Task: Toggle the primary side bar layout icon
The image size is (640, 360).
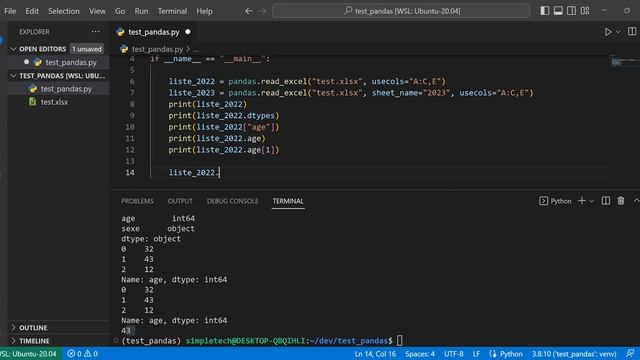Action: (544, 11)
